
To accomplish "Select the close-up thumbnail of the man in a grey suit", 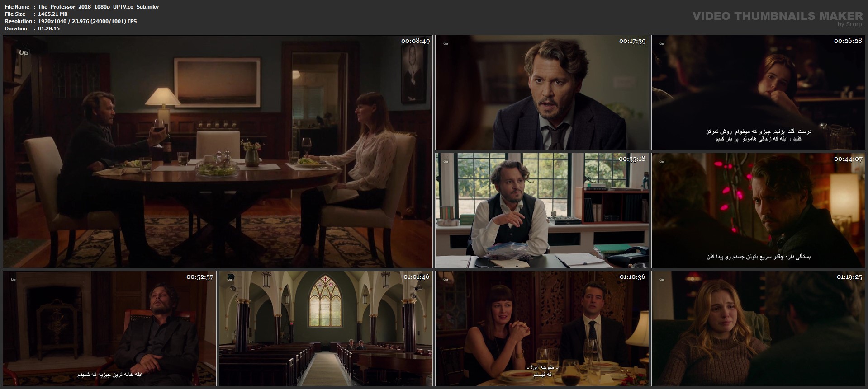I will 542,93.
